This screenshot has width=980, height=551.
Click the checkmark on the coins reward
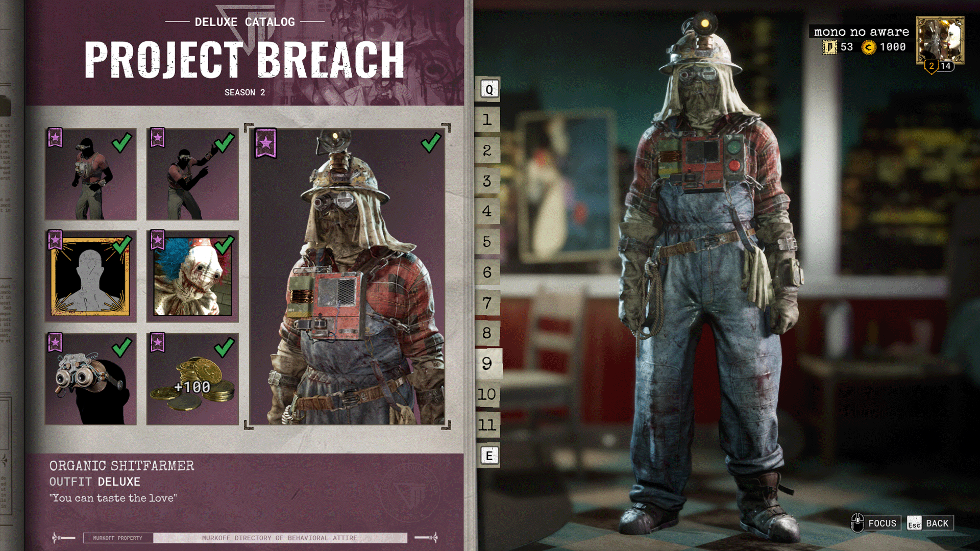tap(224, 347)
